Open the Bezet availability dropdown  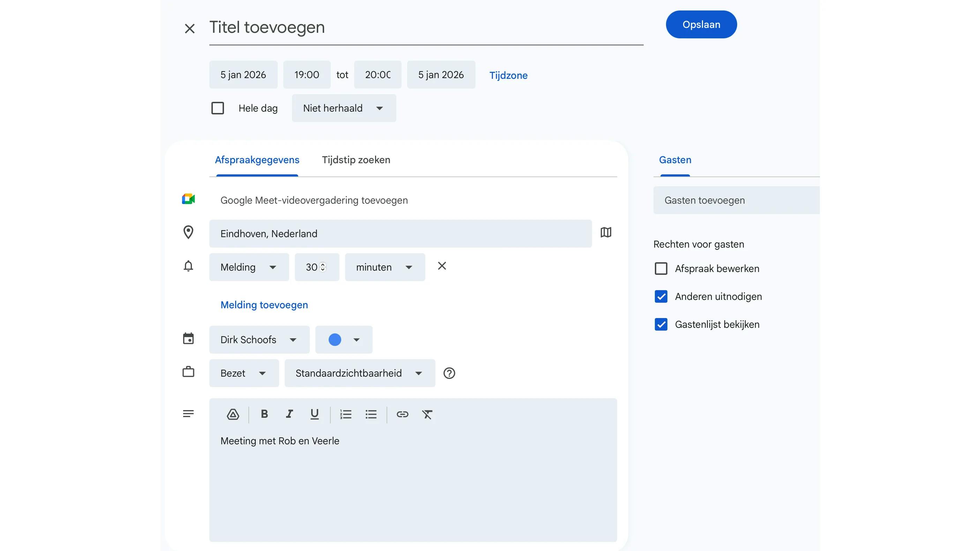pyautogui.click(x=244, y=373)
